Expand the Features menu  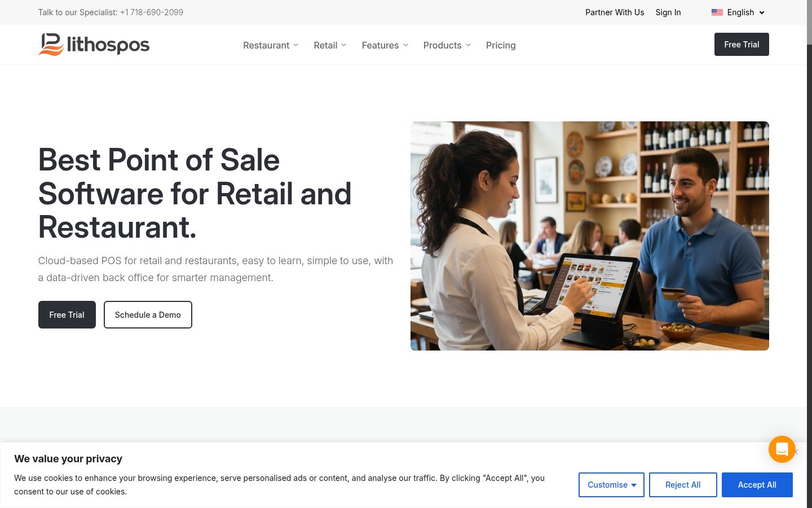coord(385,45)
